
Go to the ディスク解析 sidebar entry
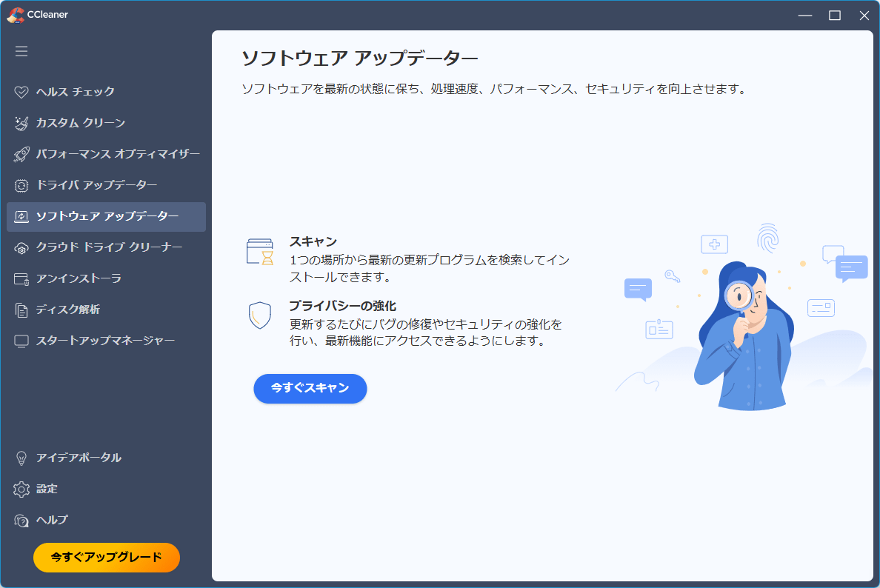point(67,310)
